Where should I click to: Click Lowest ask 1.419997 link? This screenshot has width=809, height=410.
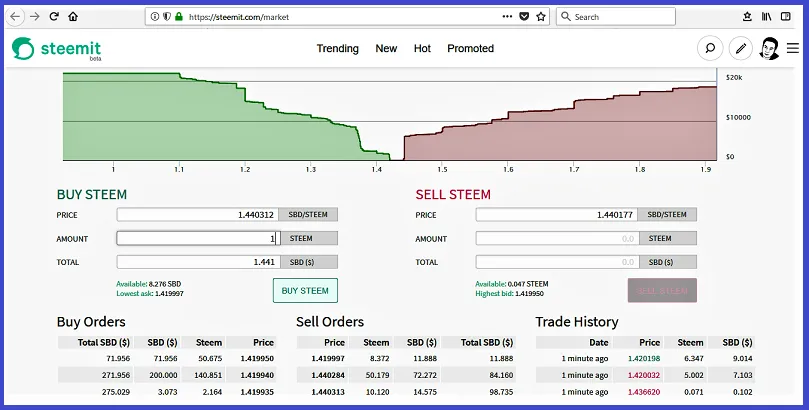tap(150, 293)
